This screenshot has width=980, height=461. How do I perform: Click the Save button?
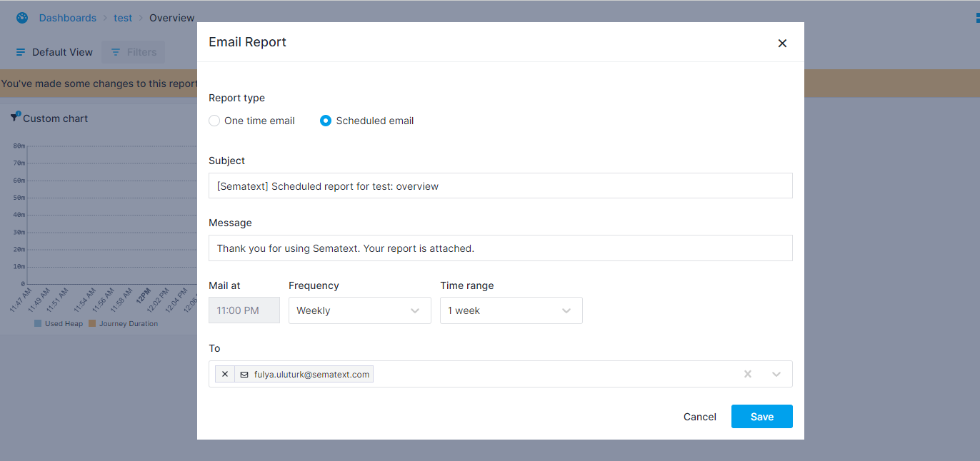click(762, 417)
